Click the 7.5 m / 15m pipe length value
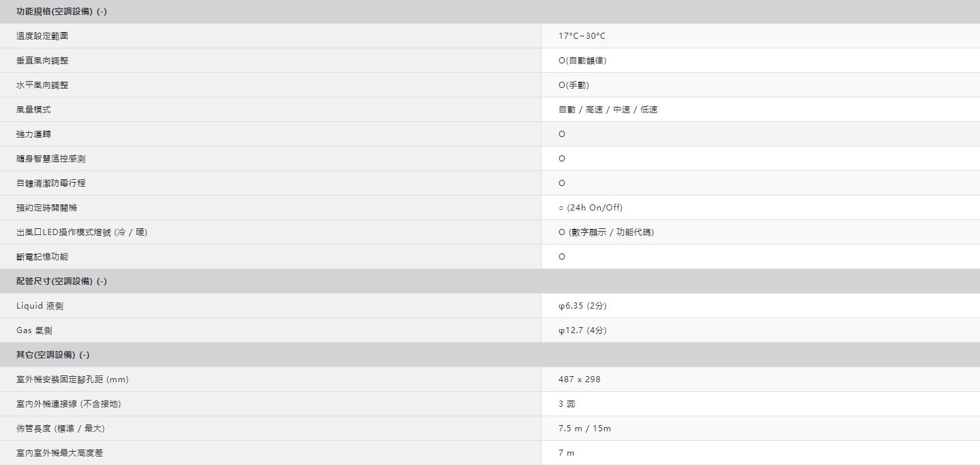Screen dimensions: 980x466 [x=584, y=429]
